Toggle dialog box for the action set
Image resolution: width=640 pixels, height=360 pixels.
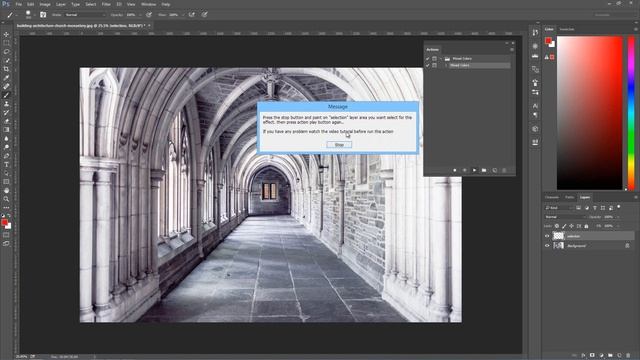pos(434,59)
